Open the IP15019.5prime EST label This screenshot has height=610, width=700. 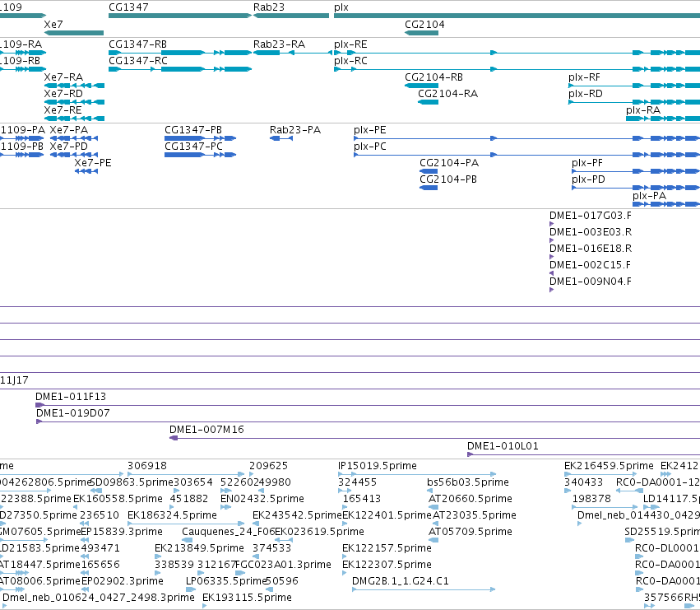coord(378,466)
